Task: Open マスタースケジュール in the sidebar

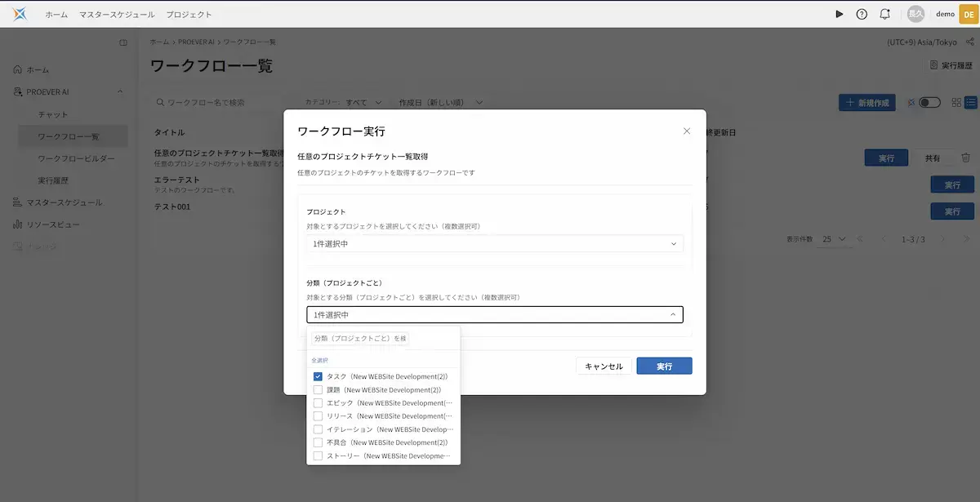Action: [64, 202]
